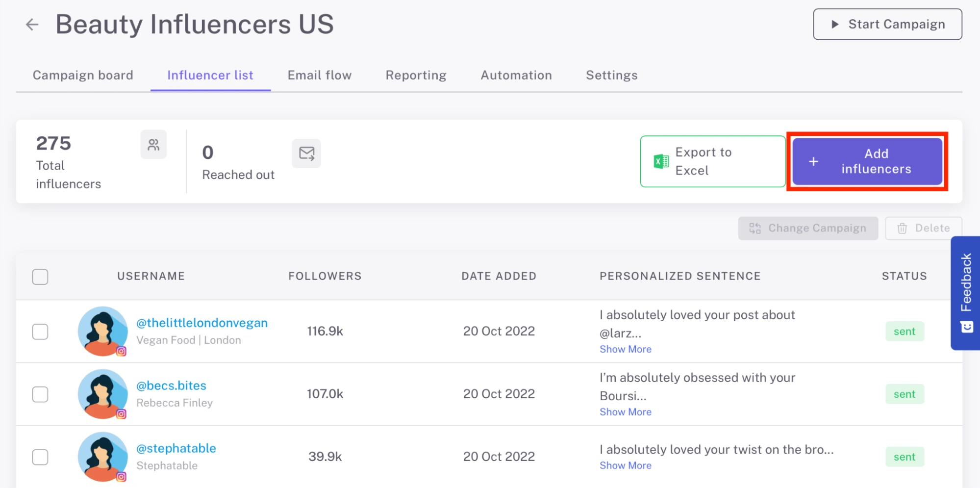980x488 pixels.
Task: Start the campaign with Start Campaign button
Action: [887, 24]
